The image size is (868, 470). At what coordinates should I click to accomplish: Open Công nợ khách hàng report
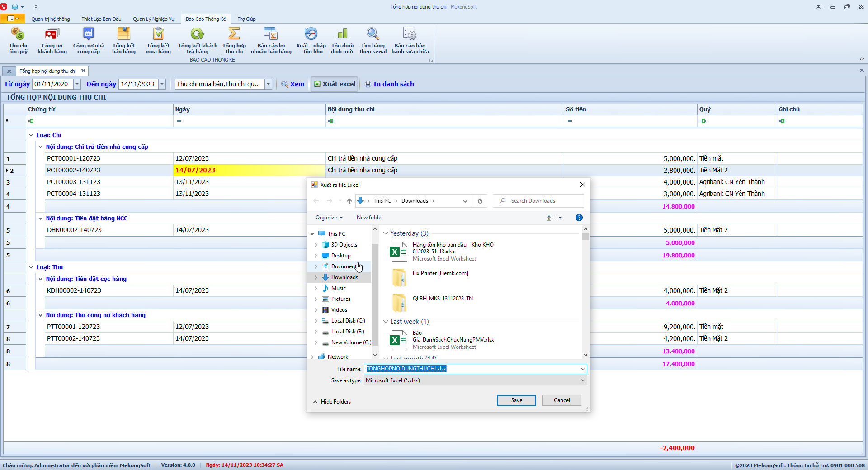pos(52,40)
